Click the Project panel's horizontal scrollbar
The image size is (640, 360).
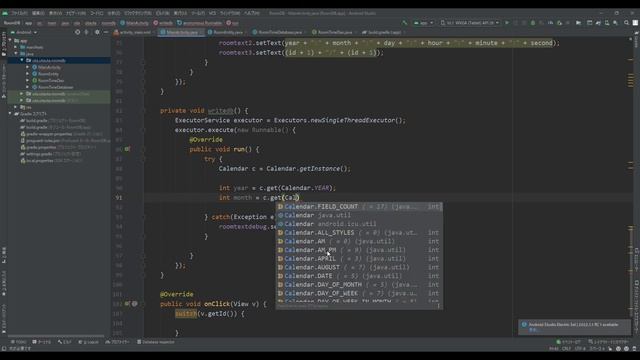[56, 336]
